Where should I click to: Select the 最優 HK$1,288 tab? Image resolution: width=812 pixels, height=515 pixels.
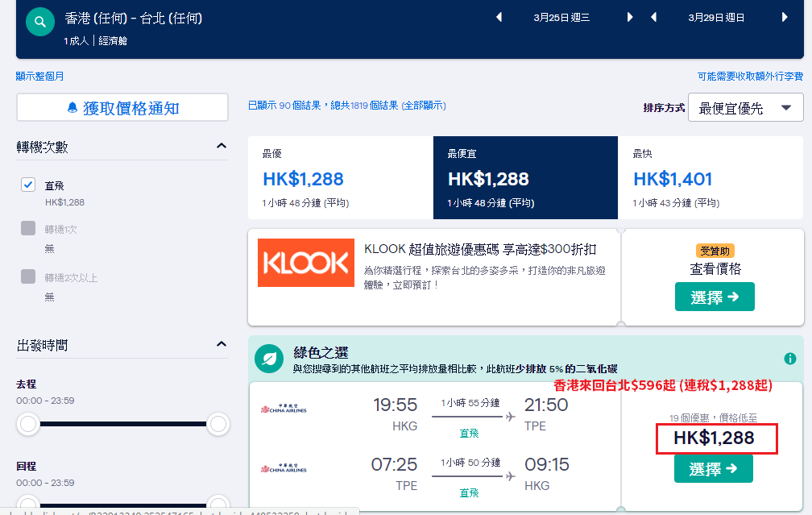pos(341,177)
